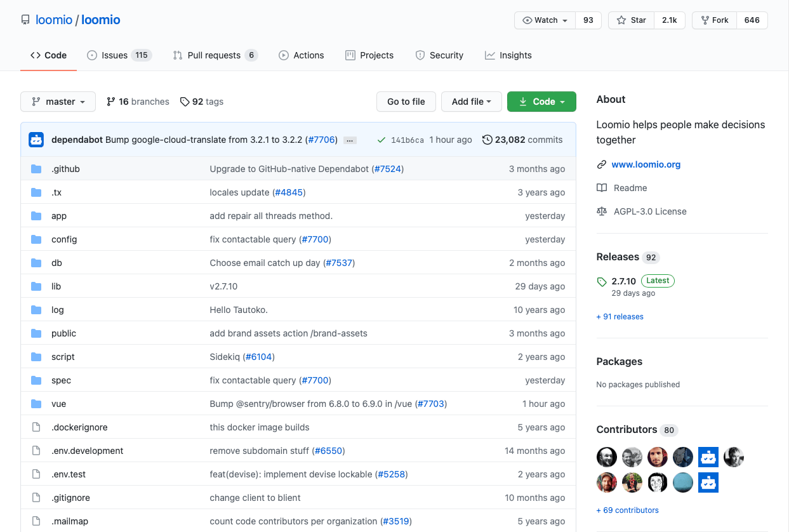Switch to the Code tab
789x532 pixels.
tap(48, 55)
